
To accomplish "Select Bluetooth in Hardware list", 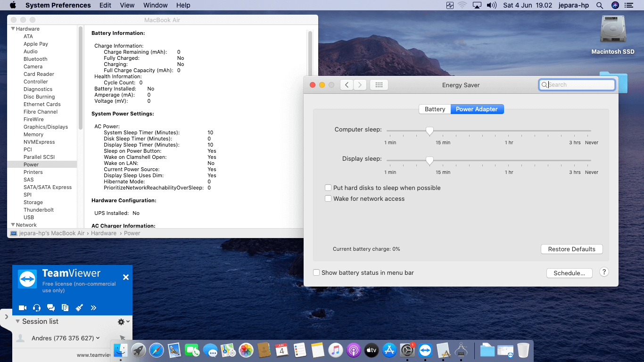I will [x=35, y=59].
